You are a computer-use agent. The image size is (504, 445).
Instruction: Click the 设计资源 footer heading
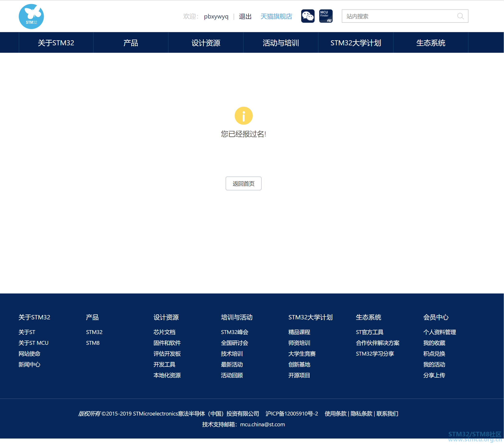[166, 317]
